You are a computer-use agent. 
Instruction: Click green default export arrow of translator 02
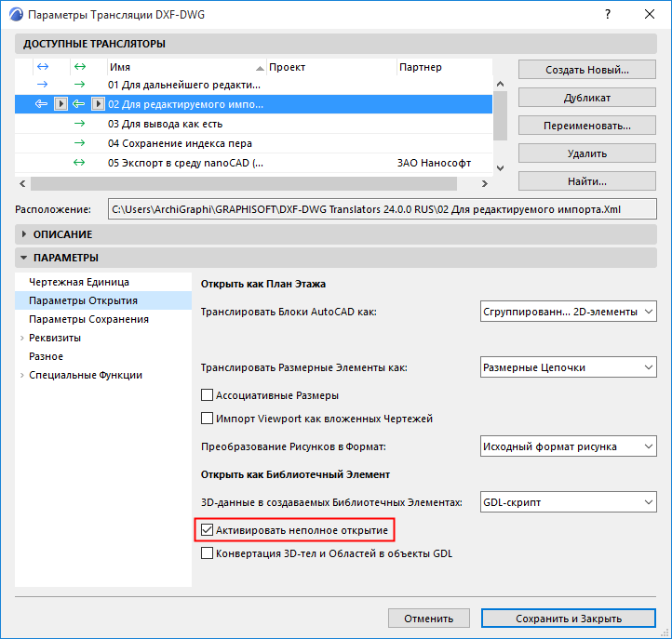[x=78, y=103]
